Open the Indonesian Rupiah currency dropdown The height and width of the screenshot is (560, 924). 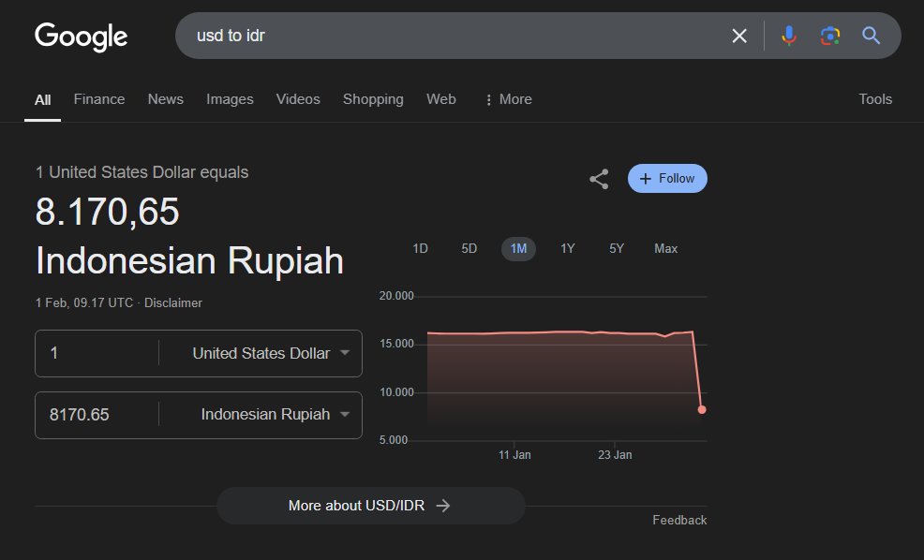276,415
